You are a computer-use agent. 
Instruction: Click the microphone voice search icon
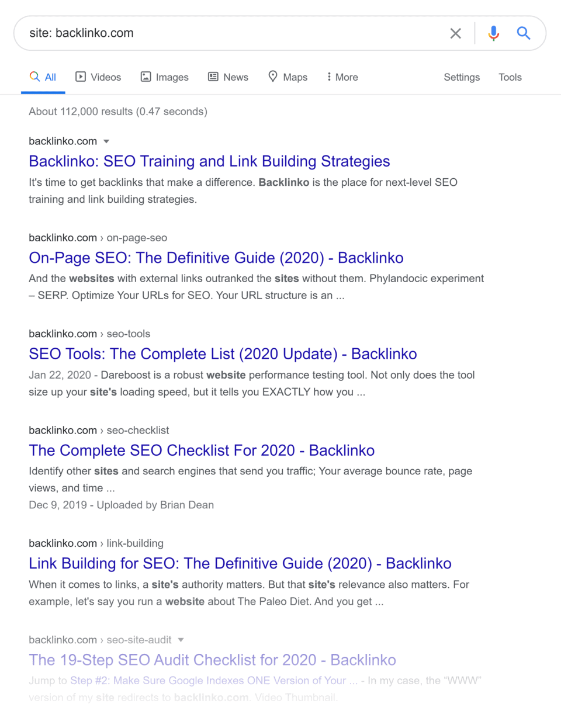[x=493, y=33]
